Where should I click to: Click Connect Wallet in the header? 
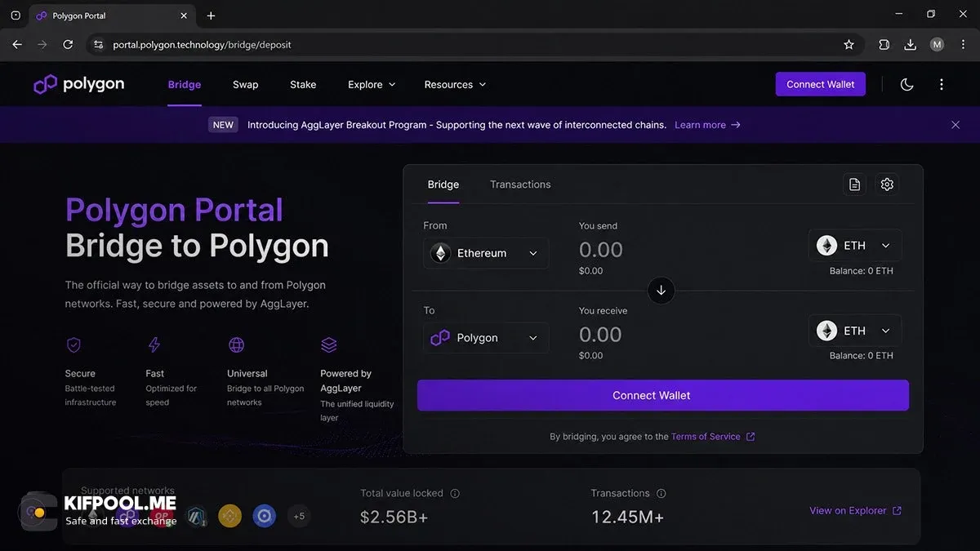point(821,84)
